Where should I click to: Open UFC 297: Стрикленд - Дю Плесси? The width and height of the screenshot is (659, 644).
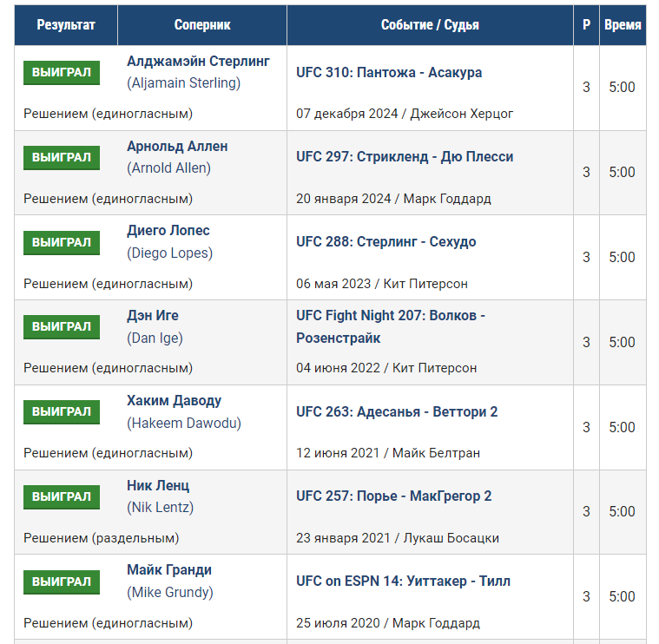click(x=405, y=157)
